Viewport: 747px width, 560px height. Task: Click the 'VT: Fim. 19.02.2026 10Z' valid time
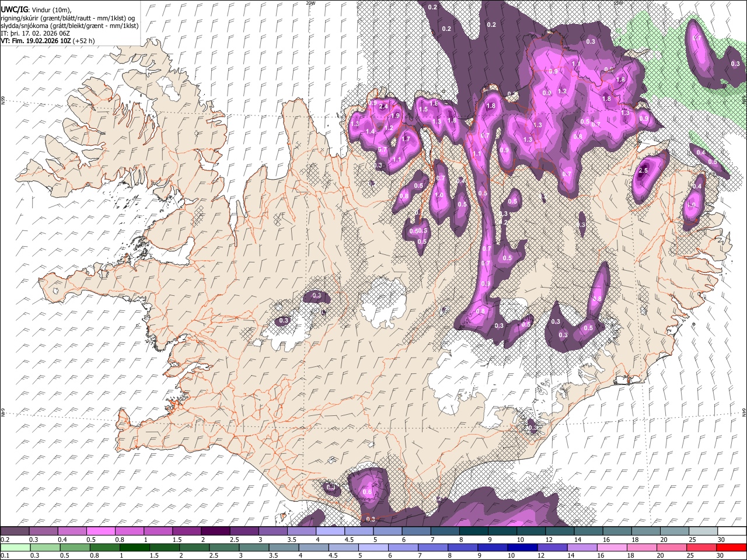[x=36, y=41]
